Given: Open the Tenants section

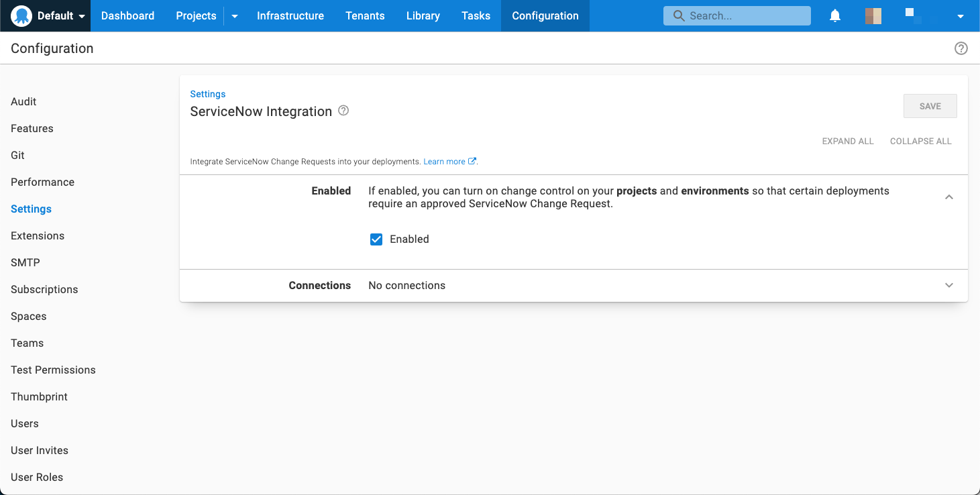Looking at the screenshot, I should [x=365, y=15].
